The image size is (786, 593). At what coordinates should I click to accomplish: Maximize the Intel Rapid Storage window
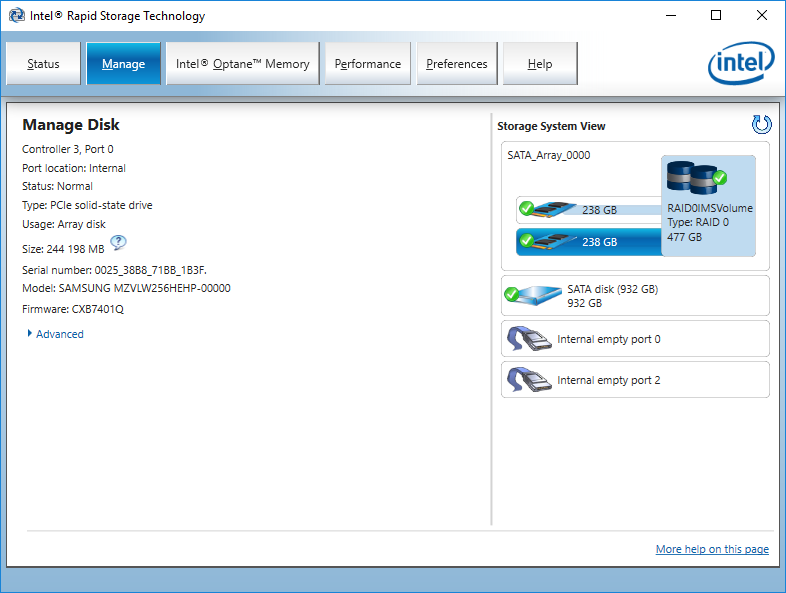[716, 16]
